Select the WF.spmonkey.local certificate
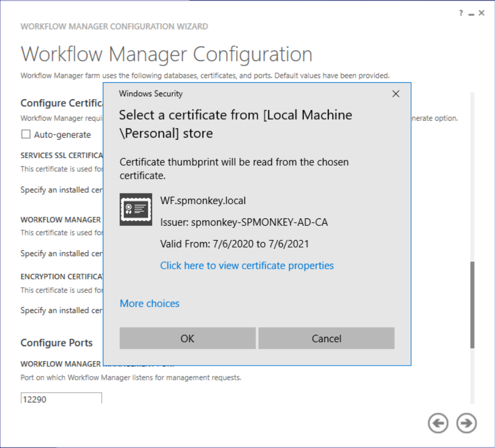This screenshot has width=495, height=448. [x=203, y=200]
